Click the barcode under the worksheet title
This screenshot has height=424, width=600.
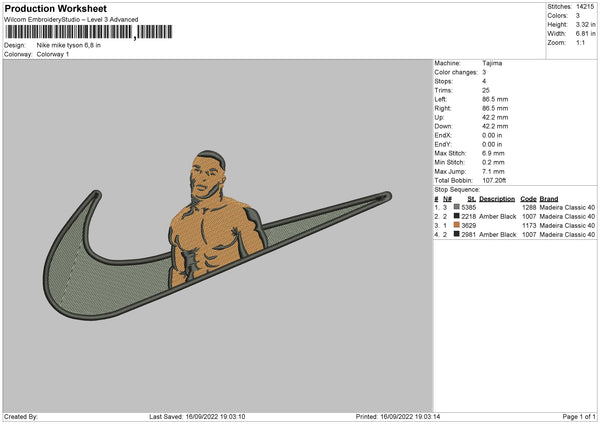tap(88, 32)
